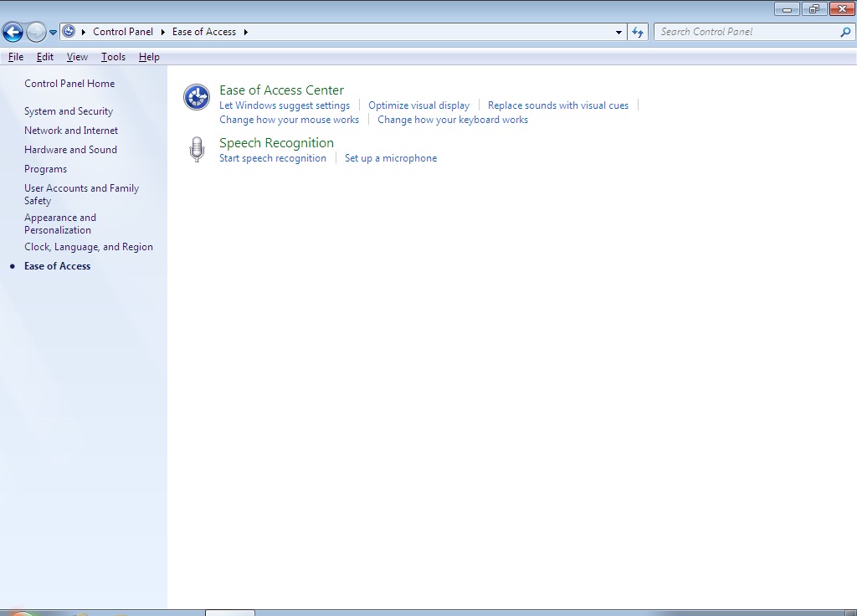
Task: Click the search magnifier icon
Action: 845,33
